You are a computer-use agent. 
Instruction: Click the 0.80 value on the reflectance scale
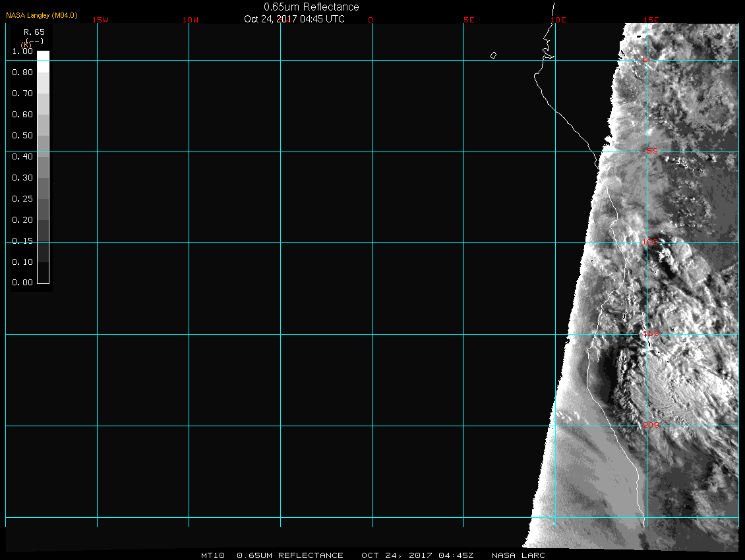pos(22,72)
